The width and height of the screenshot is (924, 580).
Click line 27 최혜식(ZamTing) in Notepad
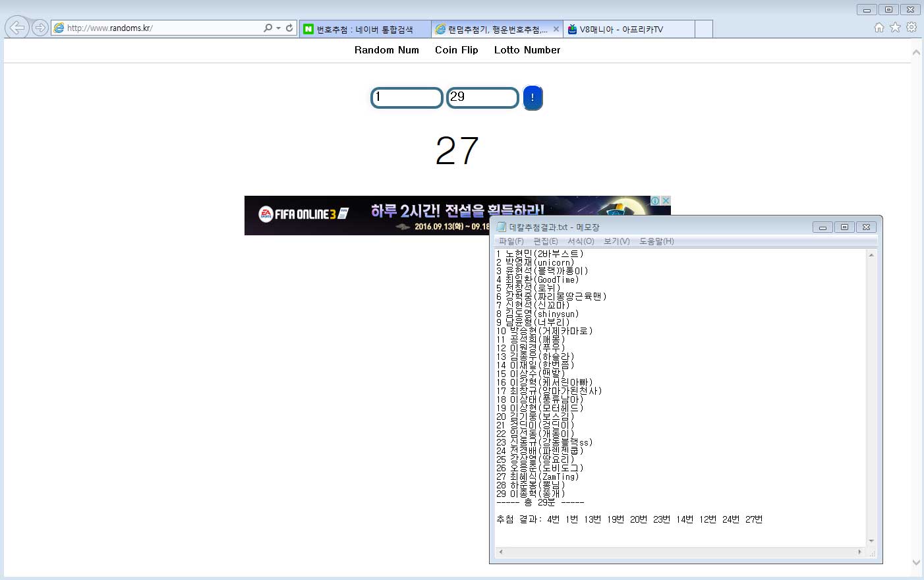538,477
